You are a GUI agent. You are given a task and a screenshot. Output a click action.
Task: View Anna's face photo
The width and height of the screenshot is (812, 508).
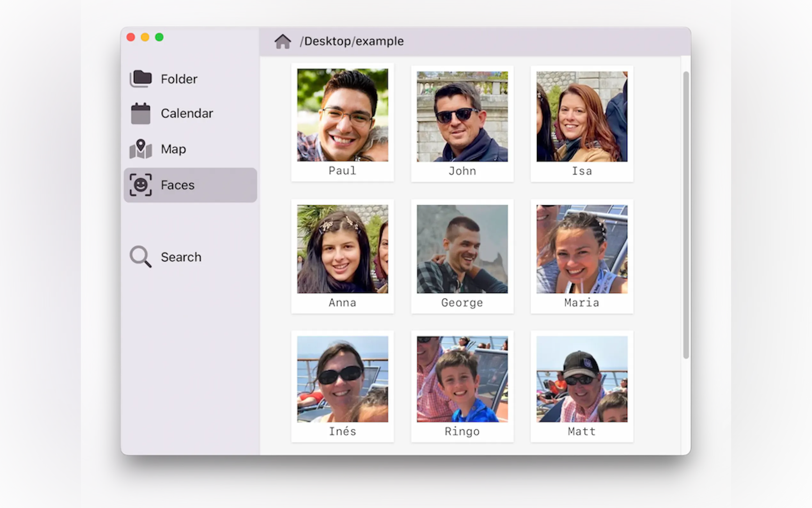[342, 249]
